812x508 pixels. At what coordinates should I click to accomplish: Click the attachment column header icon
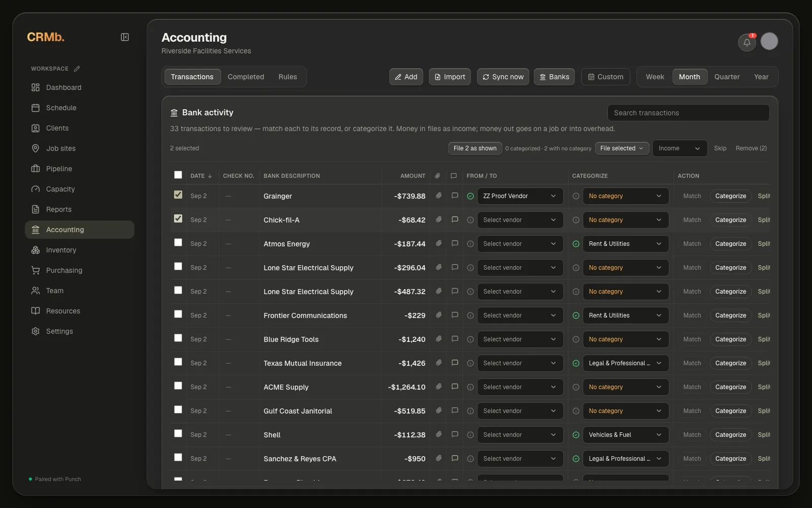point(437,176)
